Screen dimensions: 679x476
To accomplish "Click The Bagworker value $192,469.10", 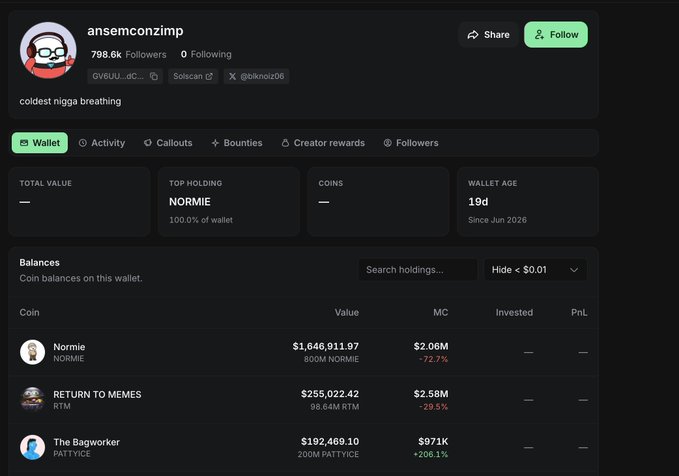I will point(330,441).
